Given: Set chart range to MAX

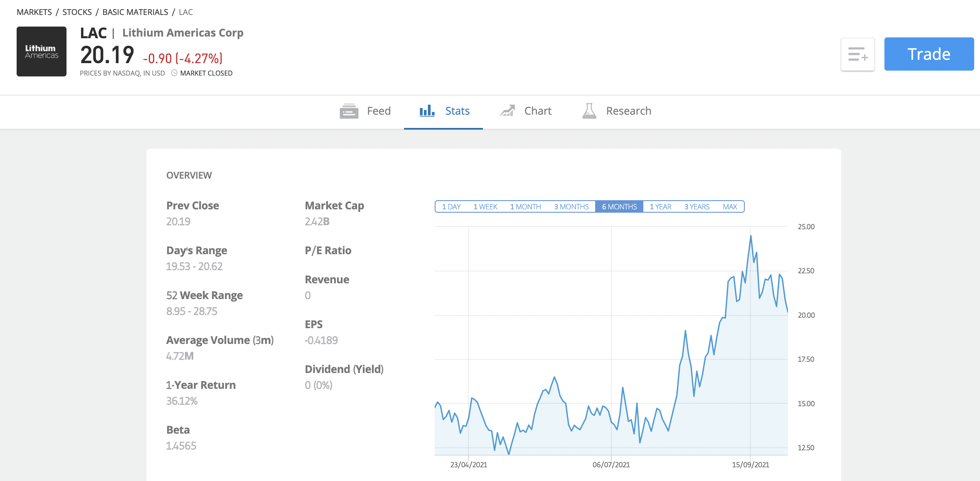Looking at the screenshot, I should 730,207.
